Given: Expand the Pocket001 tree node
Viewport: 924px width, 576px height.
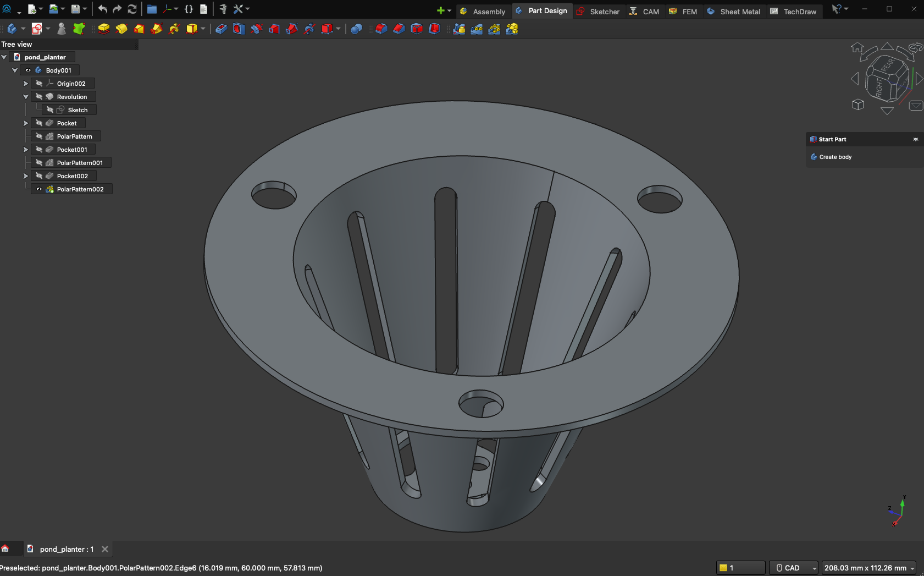Looking at the screenshot, I should tap(26, 150).
